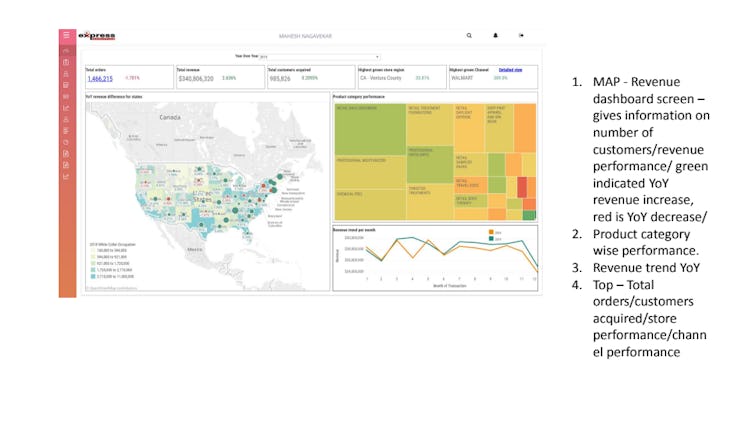Click the orange legend swatch in revenue trend
The image size is (750, 422).
click(491, 232)
